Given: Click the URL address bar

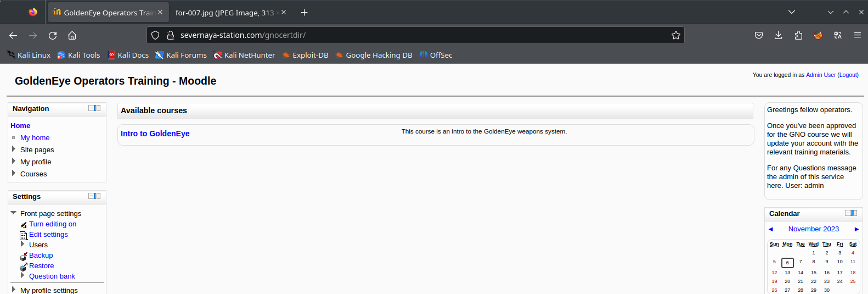Looking at the screenshot, I should click(417, 35).
